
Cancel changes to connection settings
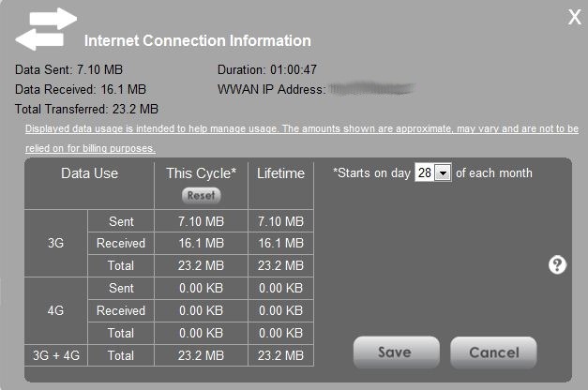click(493, 352)
